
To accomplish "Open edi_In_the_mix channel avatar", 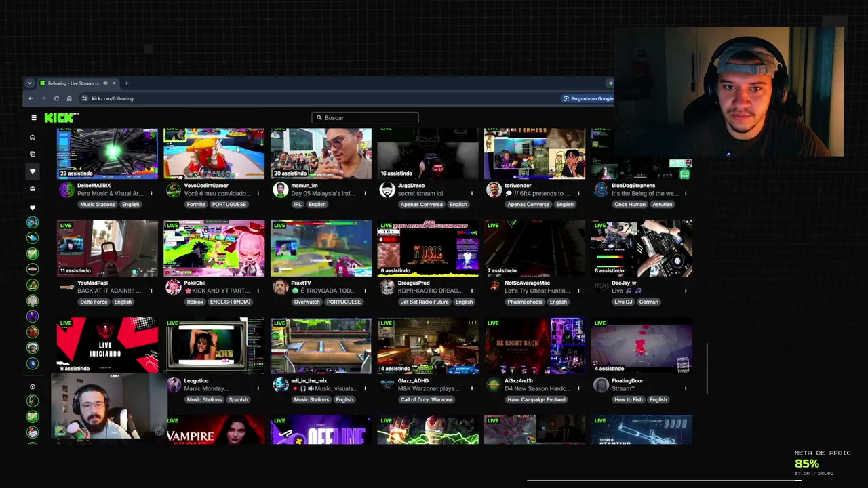I will point(280,385).
